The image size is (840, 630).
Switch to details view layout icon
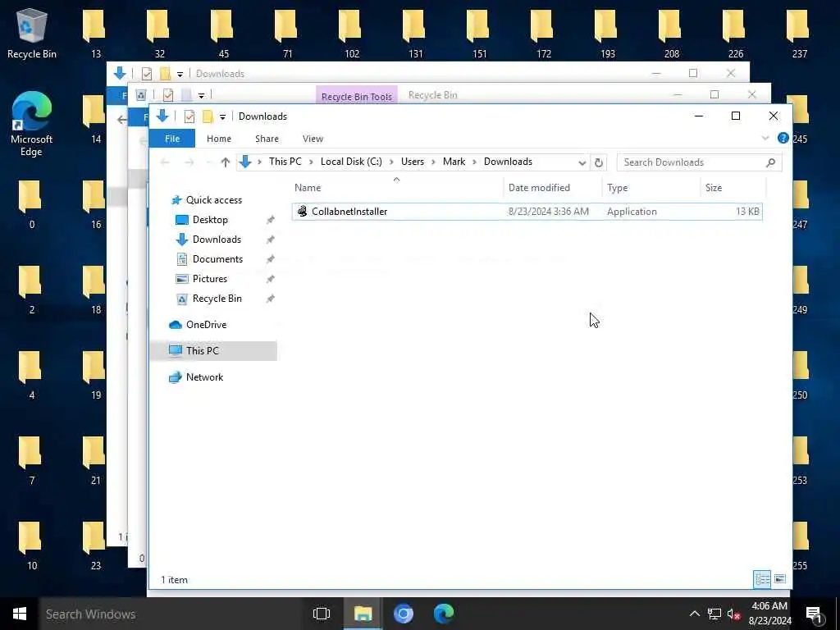tap(762, 579)
